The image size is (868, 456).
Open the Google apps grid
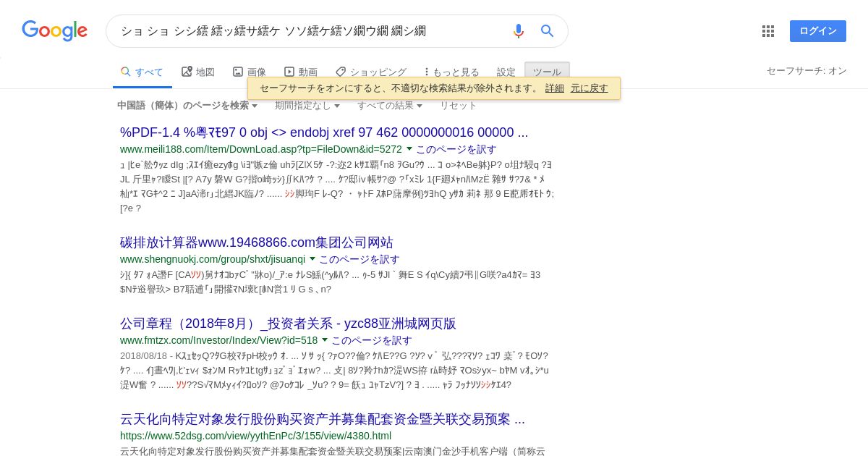coord(768,31)
